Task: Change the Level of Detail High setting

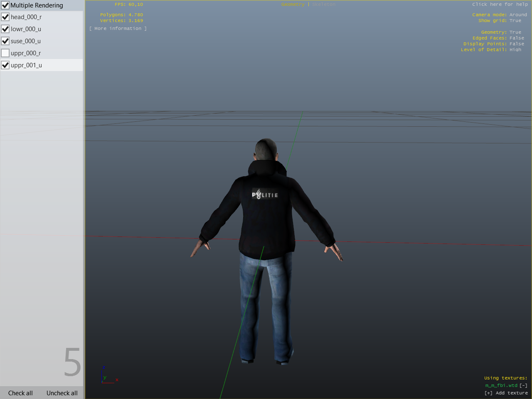Action: pos(515,50)
